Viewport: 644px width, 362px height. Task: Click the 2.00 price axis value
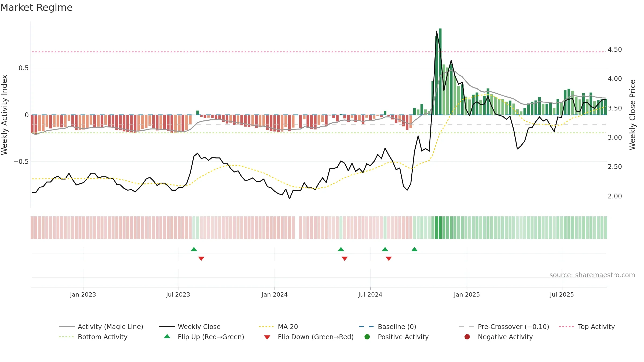[x=615, y=196]
